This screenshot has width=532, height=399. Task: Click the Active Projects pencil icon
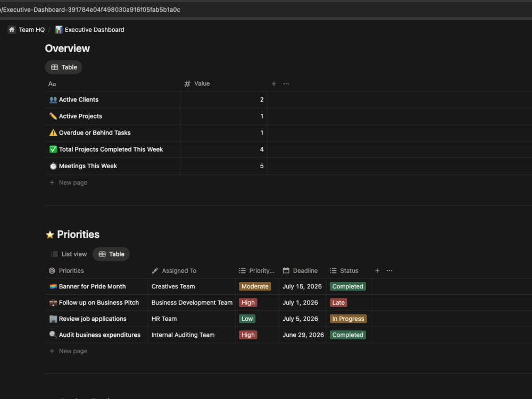[53, 117]
